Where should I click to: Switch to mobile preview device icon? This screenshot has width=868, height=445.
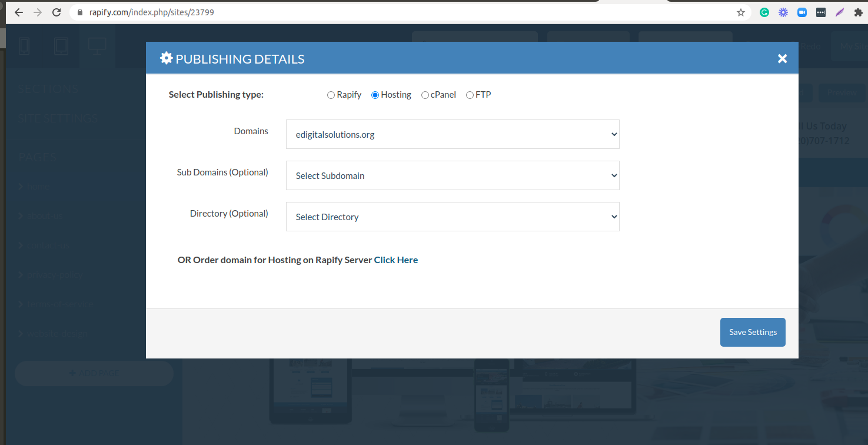click(24, 46)
